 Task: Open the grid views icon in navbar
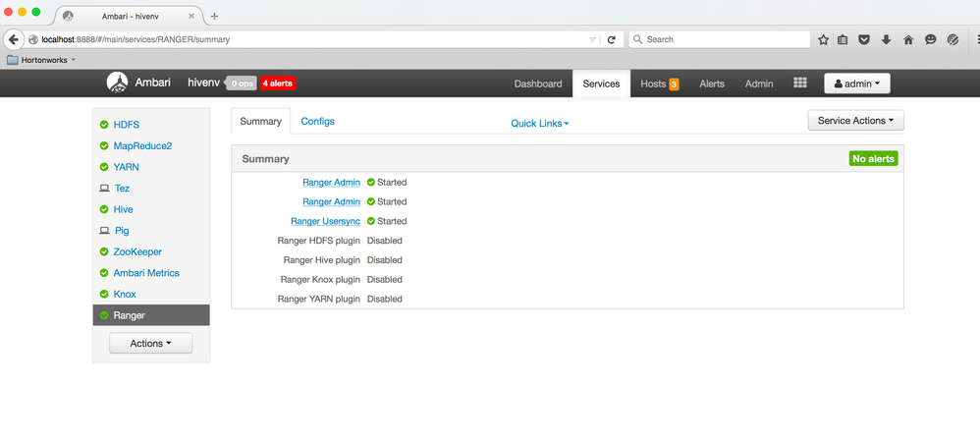(800, 83)
